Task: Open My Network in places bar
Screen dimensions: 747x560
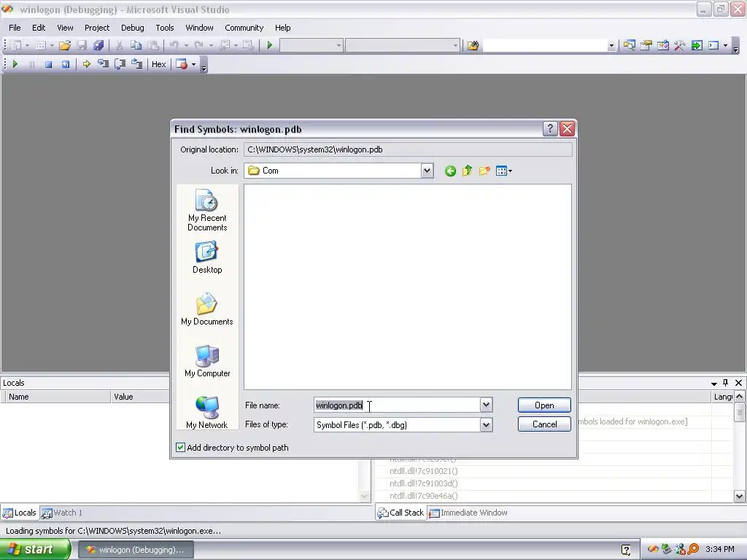Action: point(206,413)
